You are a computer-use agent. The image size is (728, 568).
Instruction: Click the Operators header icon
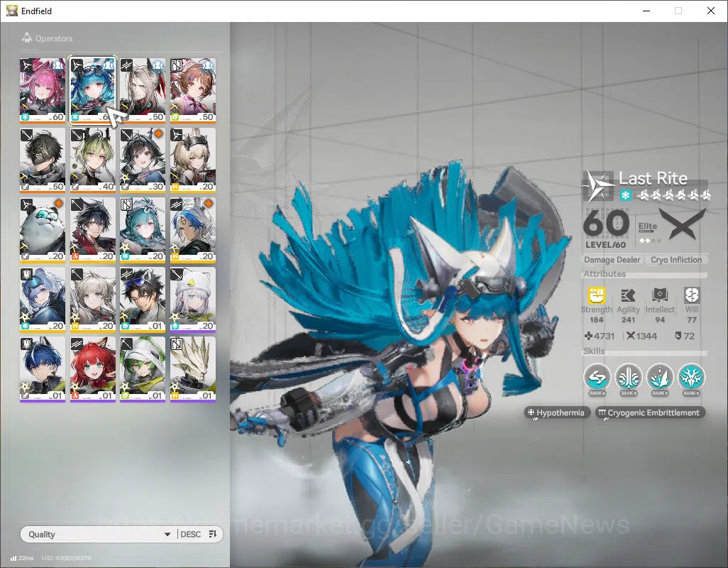(27, 38)
